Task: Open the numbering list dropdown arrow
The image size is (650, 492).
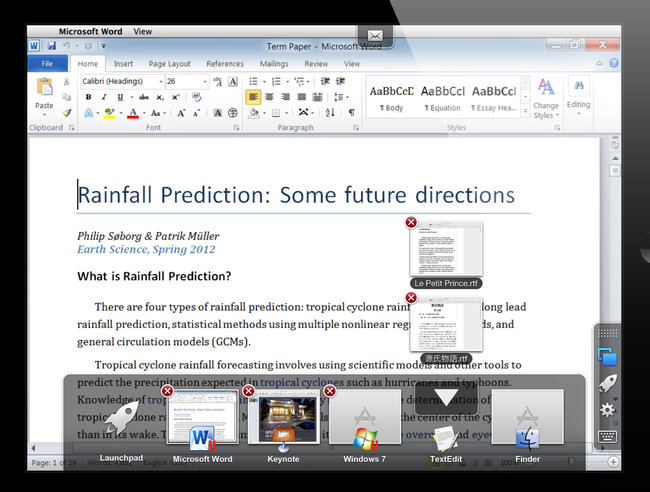Action: (x=287, y=82)
